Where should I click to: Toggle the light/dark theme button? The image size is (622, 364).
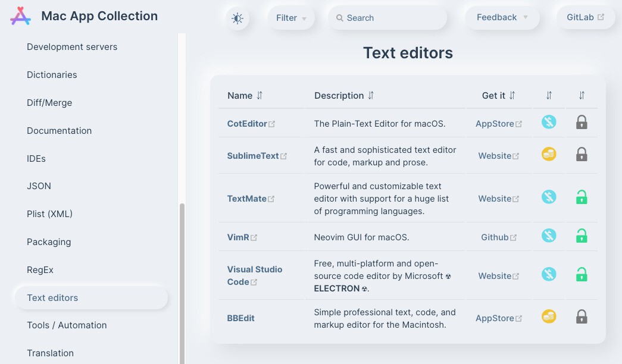(x=237, y=18)
